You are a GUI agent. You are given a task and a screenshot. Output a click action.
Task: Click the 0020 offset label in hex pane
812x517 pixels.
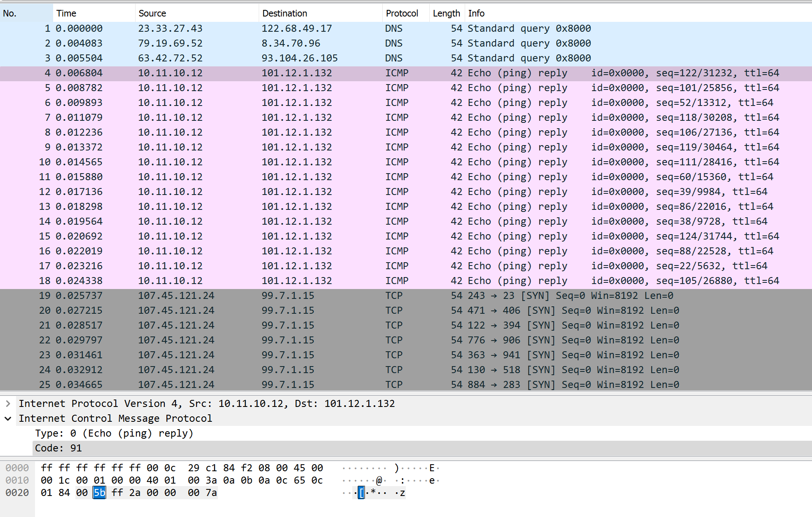coord(17,492)
